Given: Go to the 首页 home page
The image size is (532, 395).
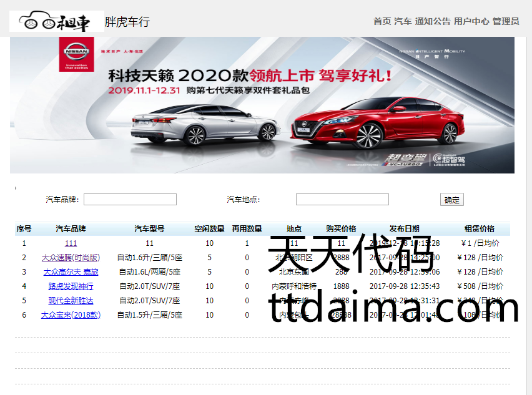Looking at the screenshot, I should tap(382, 21).
